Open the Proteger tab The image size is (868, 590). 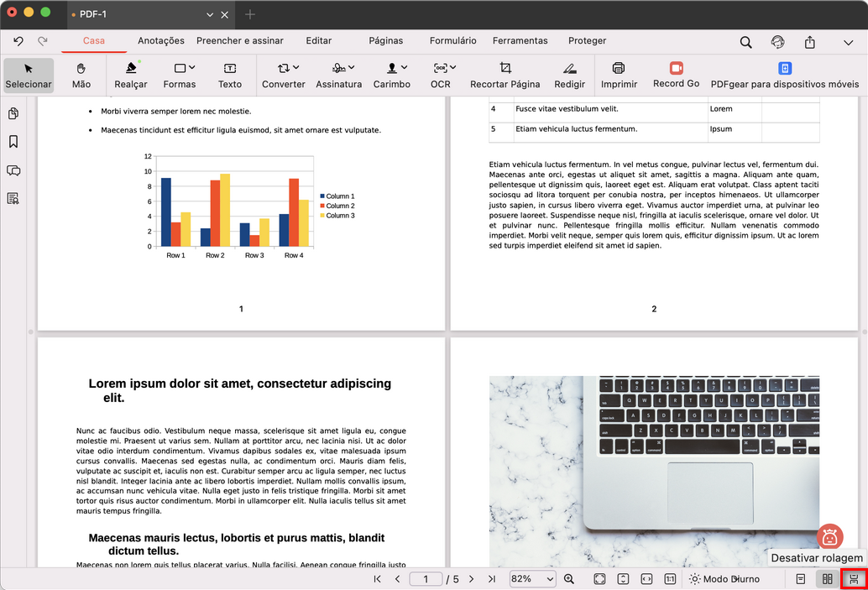click(x=588, y=41)
